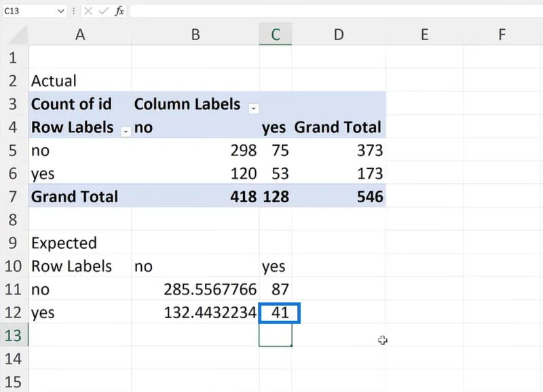Click the cell with value 75

(276, 150)
